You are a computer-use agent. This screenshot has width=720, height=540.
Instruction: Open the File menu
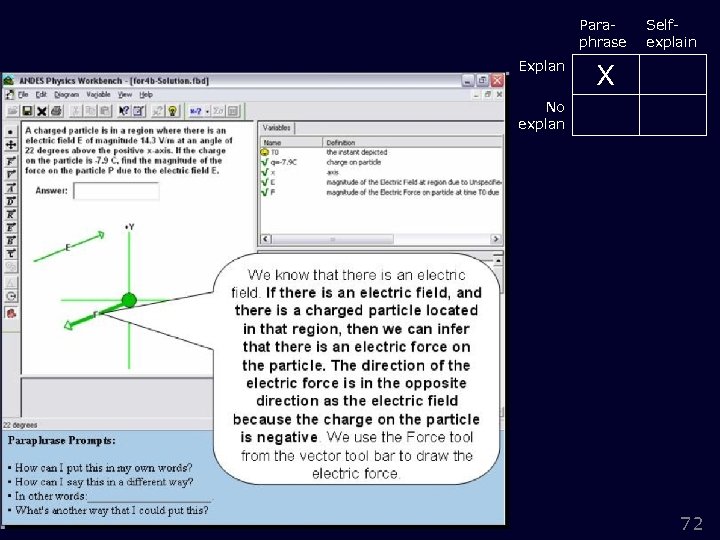point(23,95)
